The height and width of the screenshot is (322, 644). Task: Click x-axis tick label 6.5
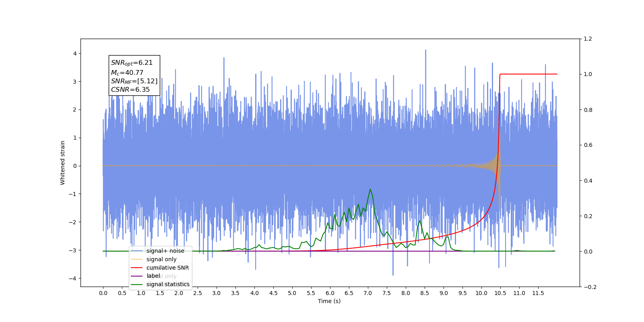point(349,293)
